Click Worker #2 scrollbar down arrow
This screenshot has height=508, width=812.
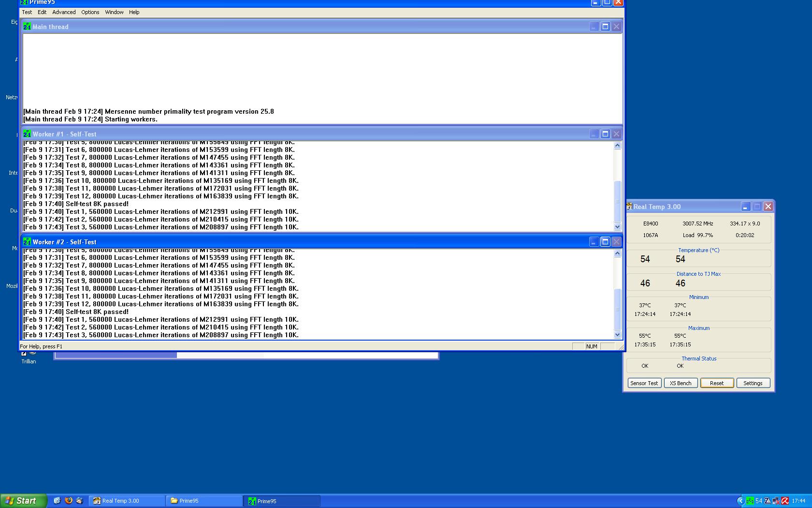617,334
